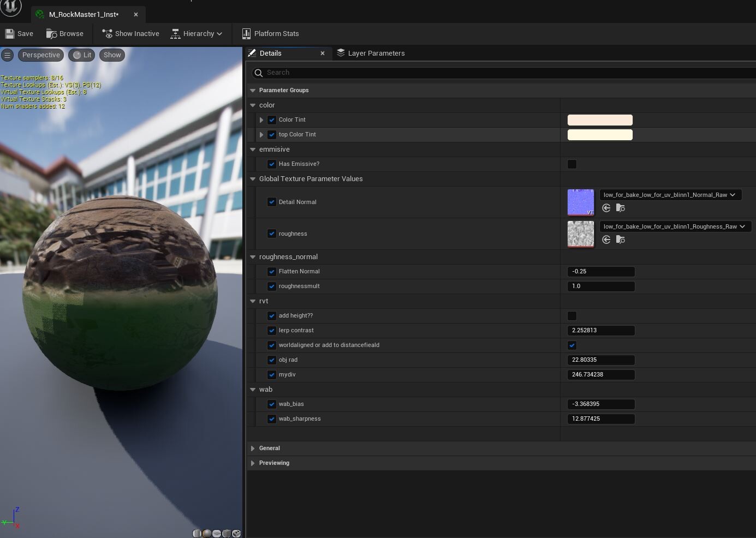Click the XYZ axis gizmo in viewport
Screen dimensions: 756x538
pos(11,518)
